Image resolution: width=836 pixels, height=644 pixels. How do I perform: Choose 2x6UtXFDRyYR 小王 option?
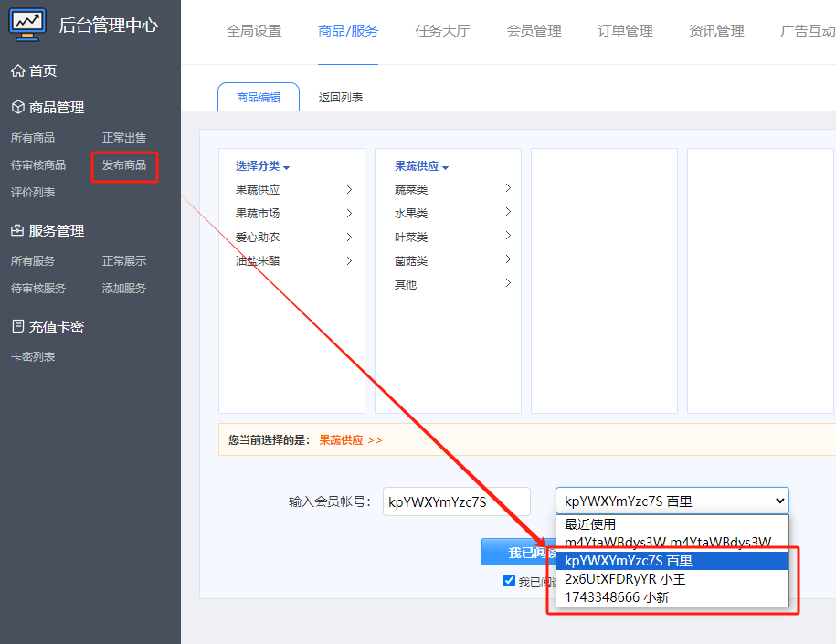coord(672,579)
